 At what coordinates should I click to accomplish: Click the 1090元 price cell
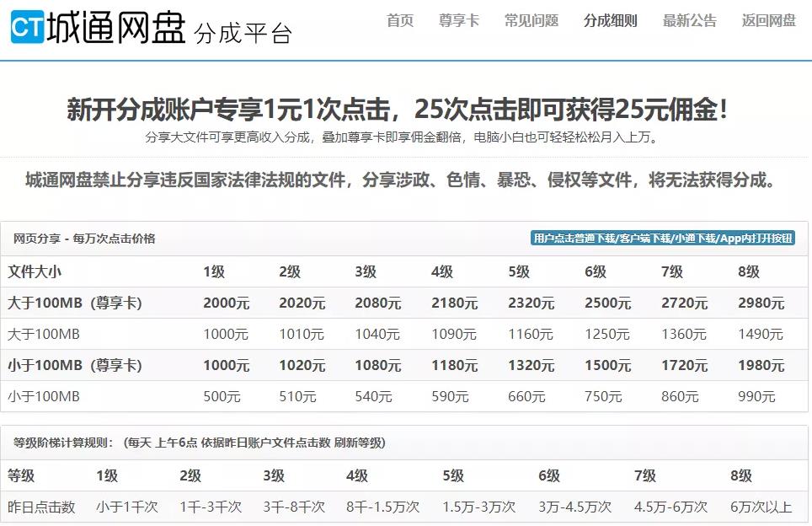coord(454,335)
